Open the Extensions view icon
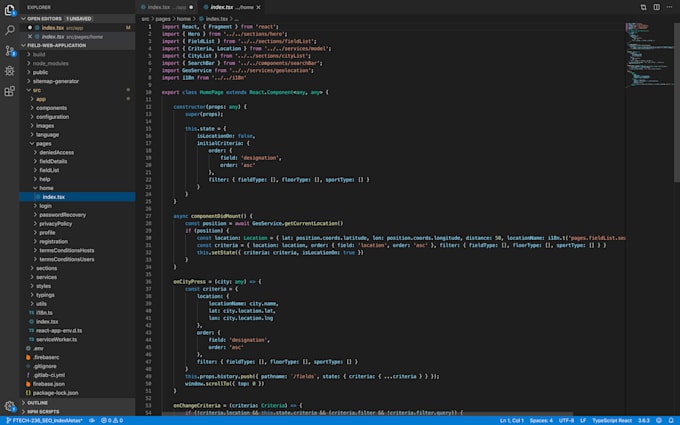The image size is (680, 425). pos(10,91)
